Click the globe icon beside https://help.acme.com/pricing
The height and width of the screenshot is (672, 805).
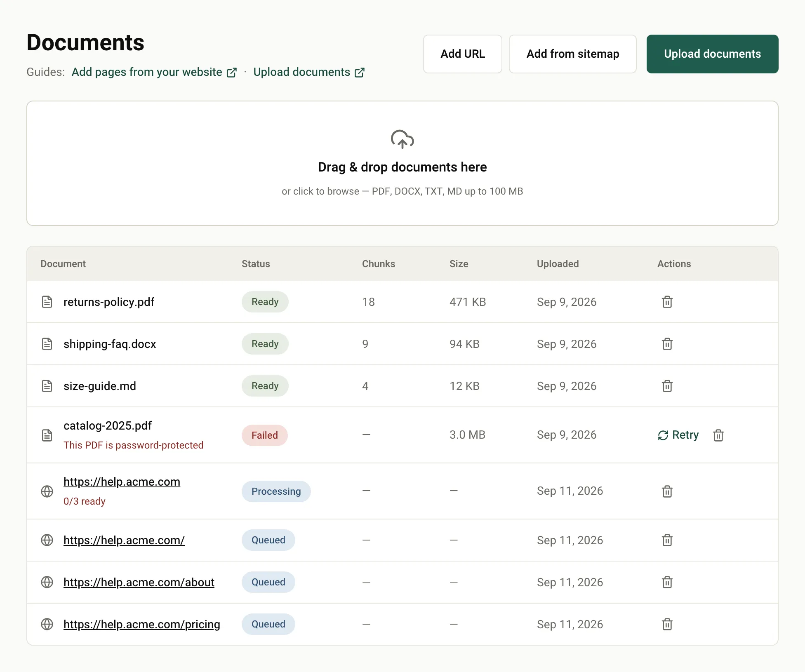coord(47,624)
